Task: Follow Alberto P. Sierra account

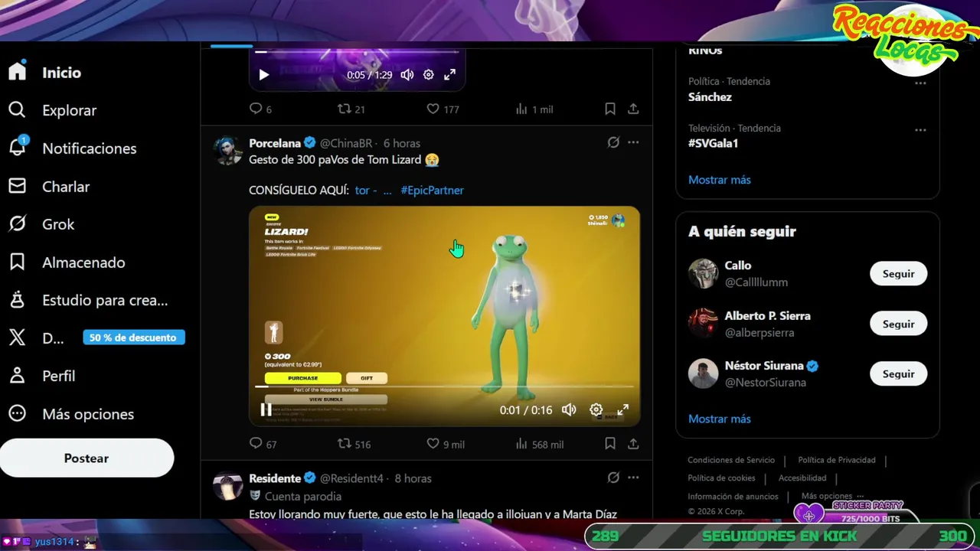Action: coord(898,324)
